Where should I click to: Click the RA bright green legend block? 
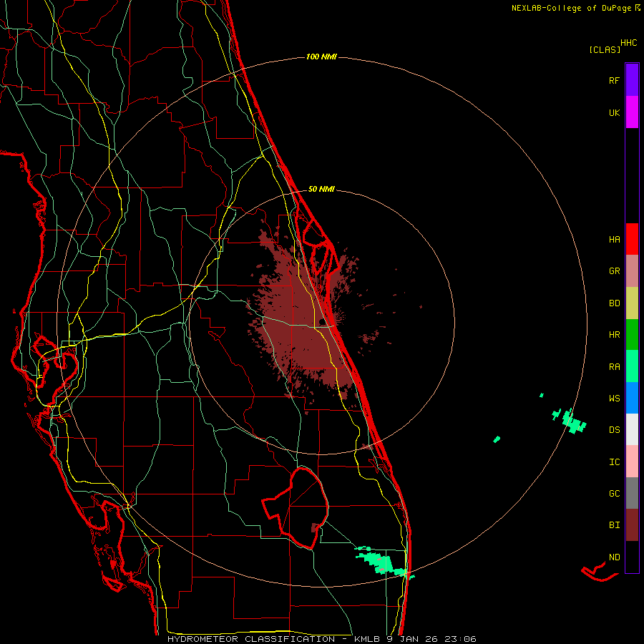pyautogui.click(x=632, y=366)
